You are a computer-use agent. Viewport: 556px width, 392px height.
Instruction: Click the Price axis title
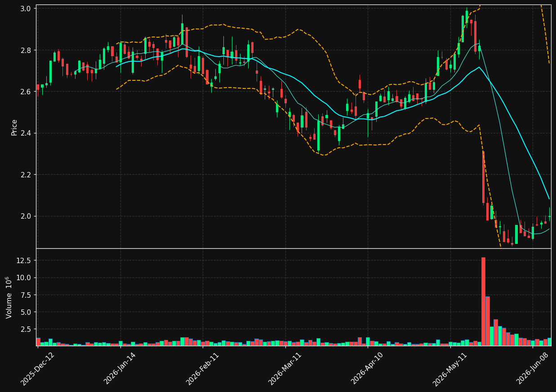point(14,127)
